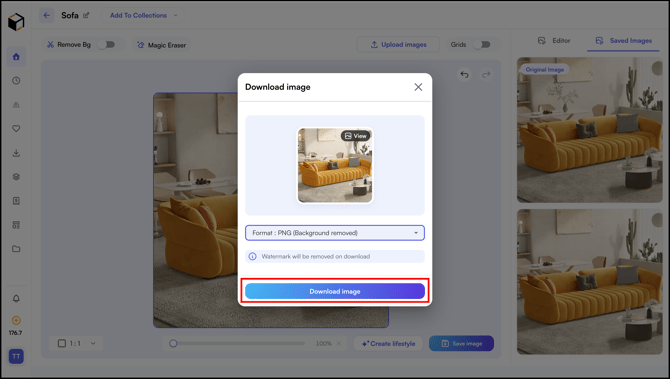This screenshot has width=670, height=379.
Task: Click the View badge on preview
Action: pos(356,136)
